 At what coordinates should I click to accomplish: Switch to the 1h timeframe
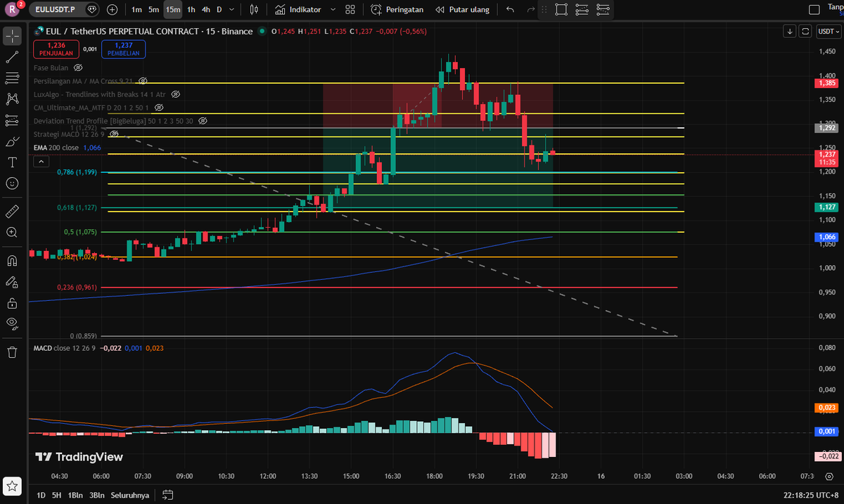pyautogui.click(x=191, y=10)
